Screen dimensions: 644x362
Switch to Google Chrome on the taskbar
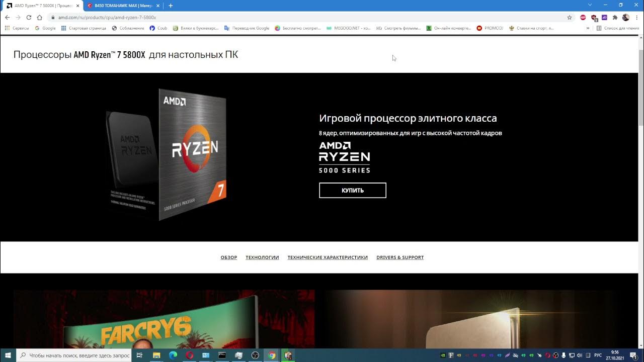click(272, 355)
